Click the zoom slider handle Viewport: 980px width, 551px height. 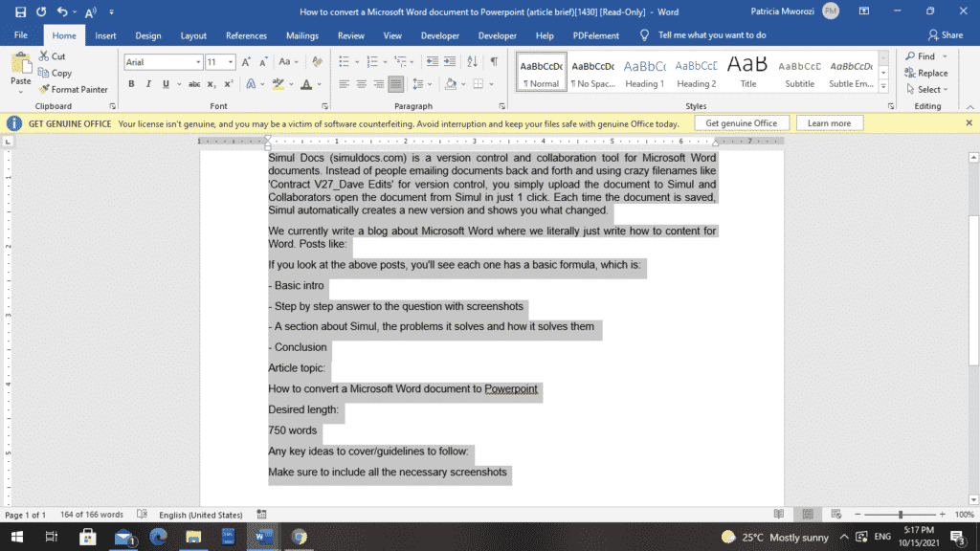pos(901,514)
